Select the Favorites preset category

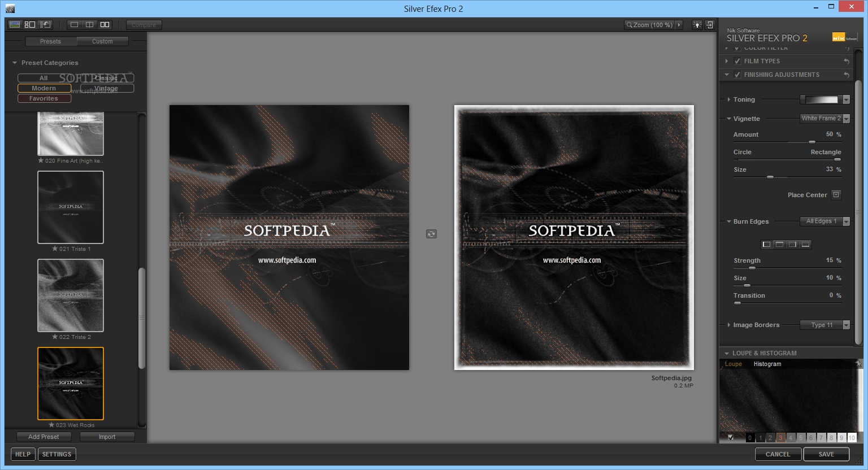(x=44, y=98)
